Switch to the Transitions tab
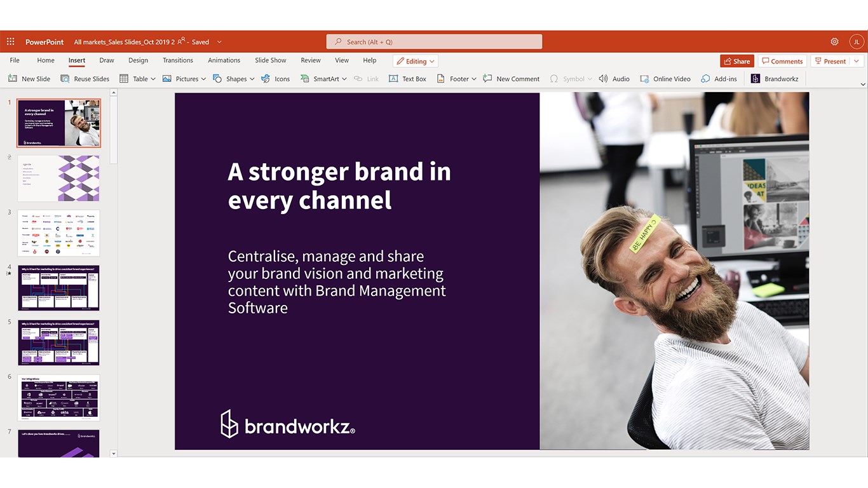This screenshot has width=868, height=488. 178,60
